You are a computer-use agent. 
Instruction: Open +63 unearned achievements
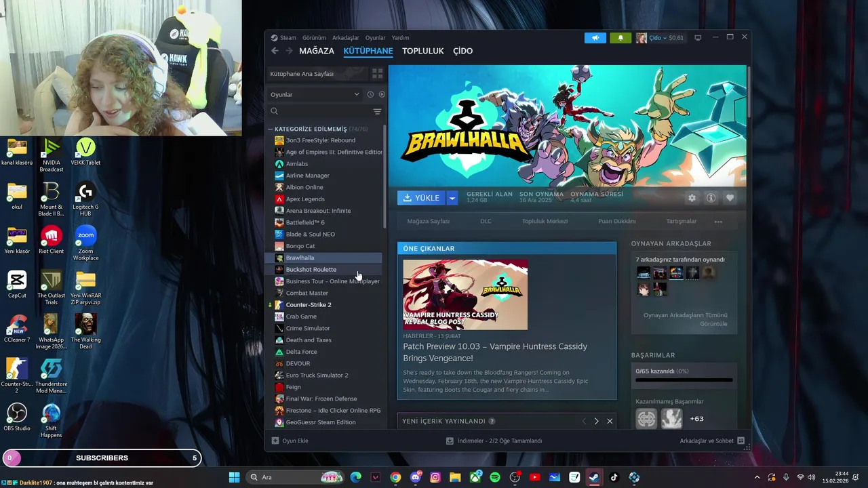[696, 419]
